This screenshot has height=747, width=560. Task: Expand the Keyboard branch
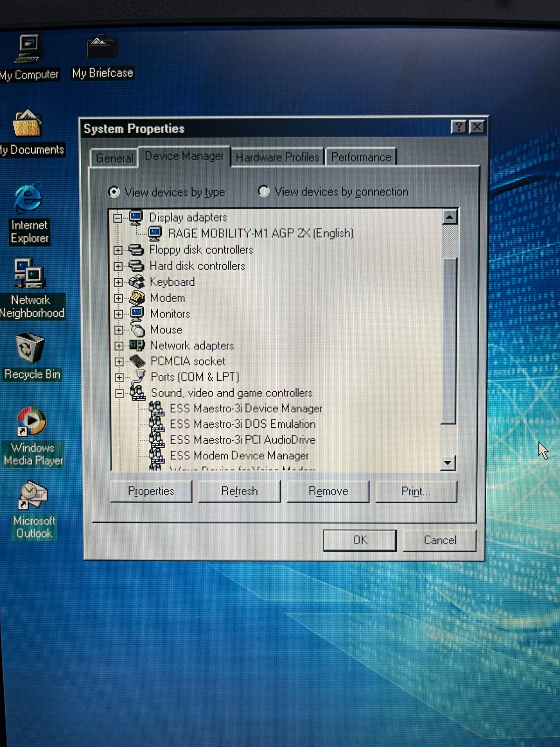click(x=119, y=282)
